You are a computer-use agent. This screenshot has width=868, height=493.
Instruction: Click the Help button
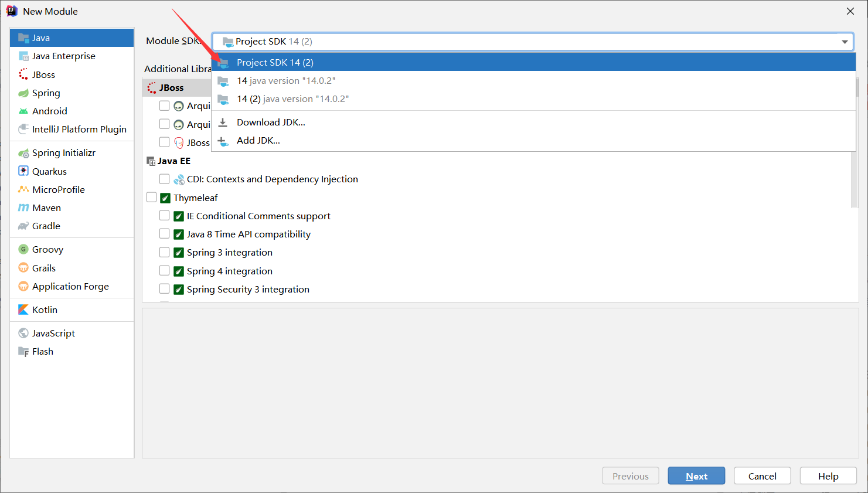click(828, 476)
